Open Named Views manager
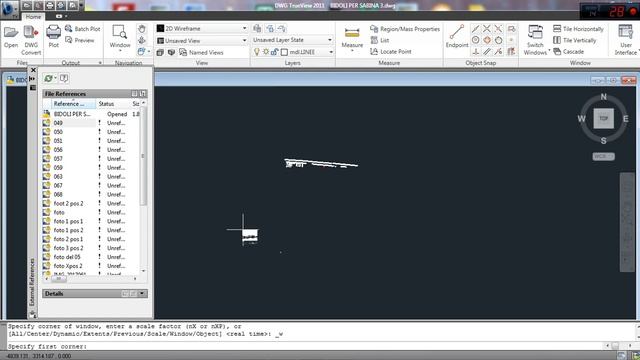This screenshot has width=640, height=360. [x=201, y=52]
